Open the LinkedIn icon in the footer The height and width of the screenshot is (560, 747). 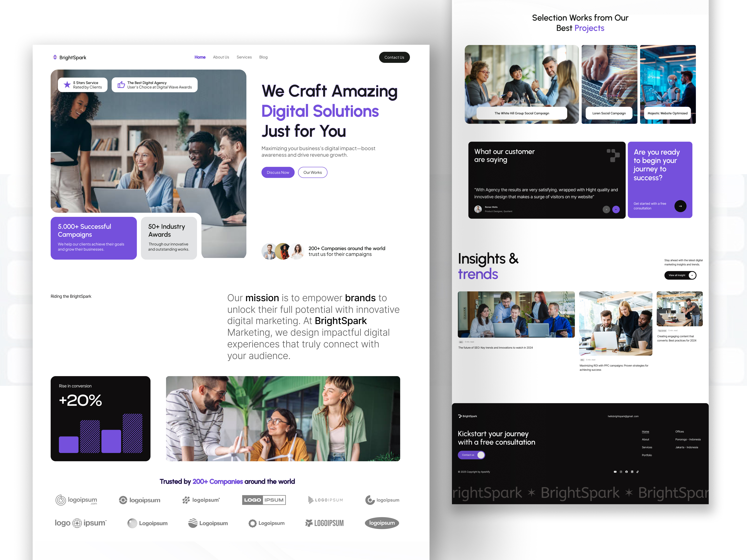pos(632,472)
